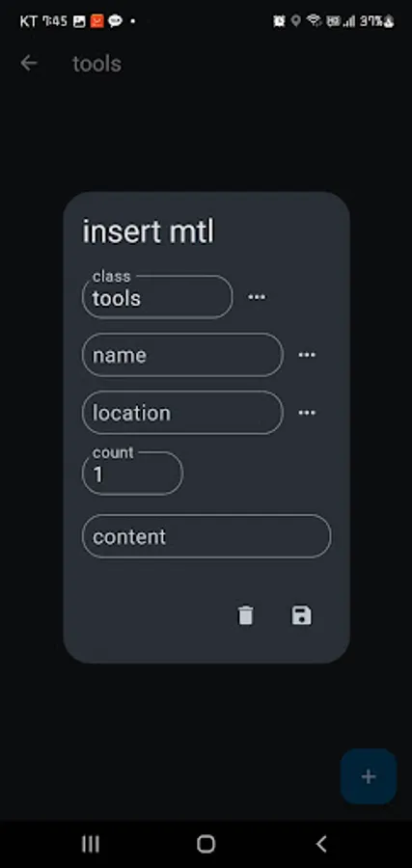This screenshot has width=412, height=868.
Task: Tap Android back navigation chevron
Action: click(321, 844)
